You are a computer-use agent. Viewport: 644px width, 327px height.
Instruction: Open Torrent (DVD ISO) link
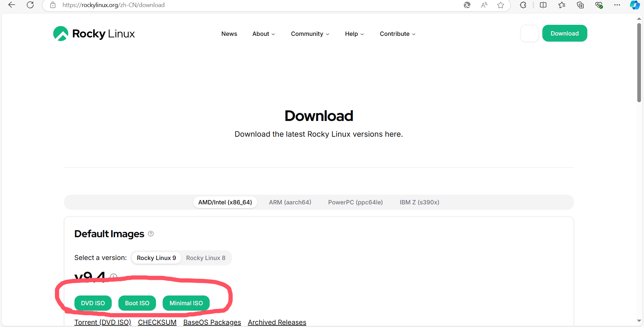(103, 322)
